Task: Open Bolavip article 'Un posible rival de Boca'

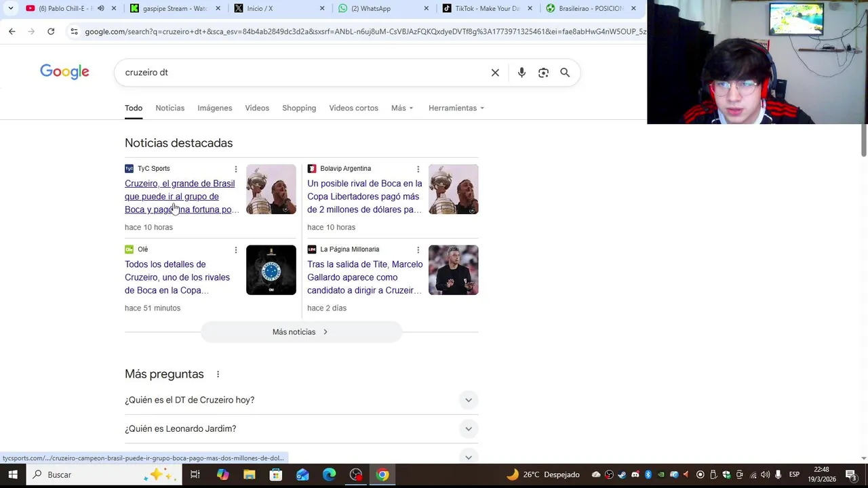Action: [x=365, y=197]
